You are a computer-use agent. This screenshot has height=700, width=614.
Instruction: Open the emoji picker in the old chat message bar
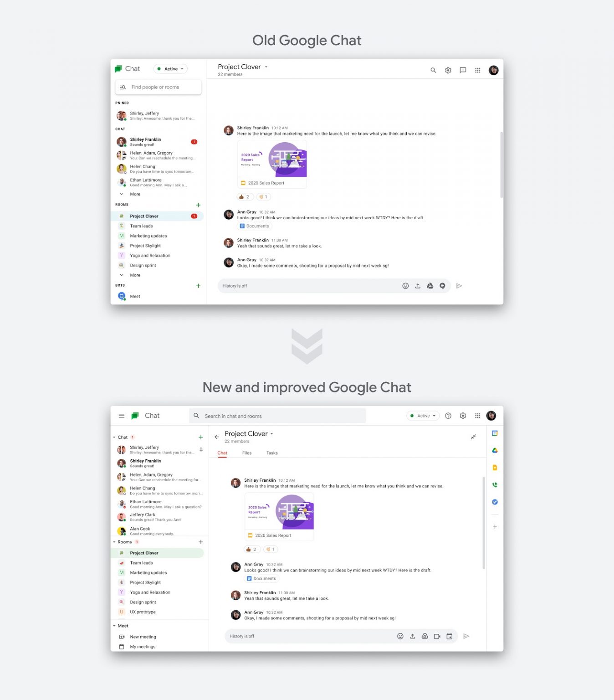tap(405, 286)
